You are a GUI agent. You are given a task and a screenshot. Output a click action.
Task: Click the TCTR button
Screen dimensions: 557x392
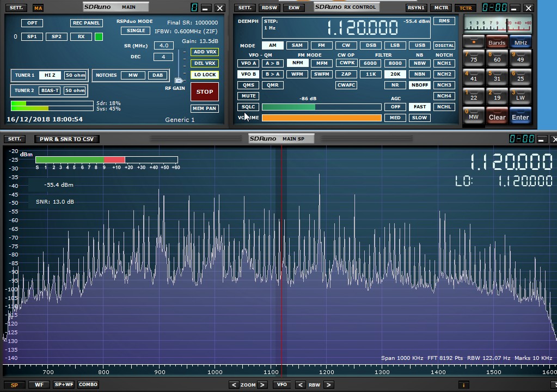[x=466, y=8]
